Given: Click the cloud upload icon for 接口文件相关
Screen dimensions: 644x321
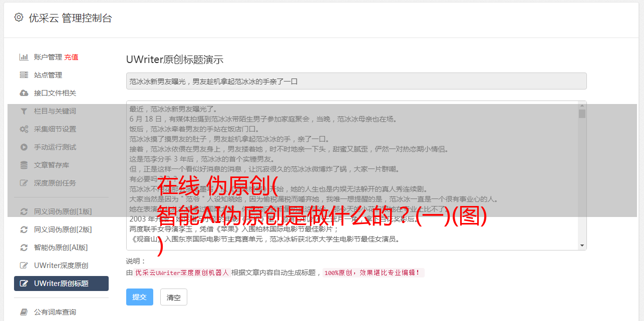Looking at the screenshot, I should pyautogui.click(x=24, y=93).
